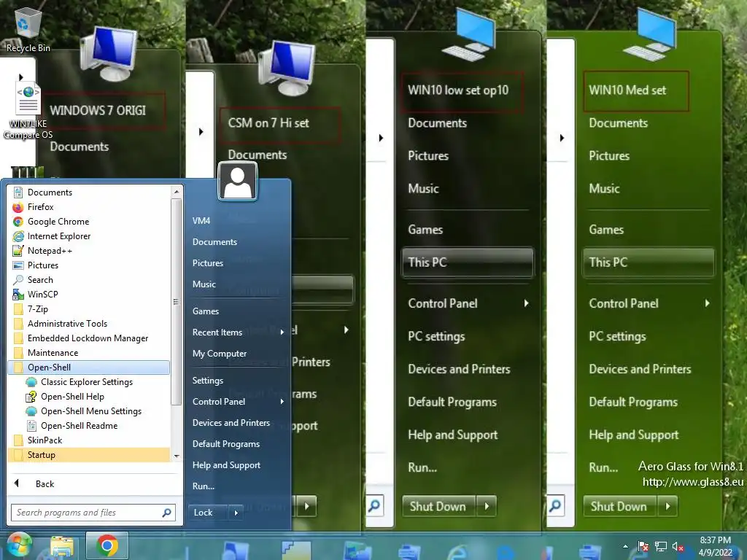Open Shut Down options arrow in WIN10 low menu
Screen dimensions: 747x560
click(x=487, y=506)
